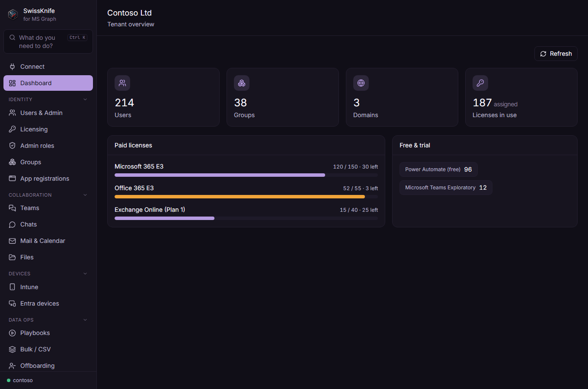Go to App registrations

click(48, 179)
